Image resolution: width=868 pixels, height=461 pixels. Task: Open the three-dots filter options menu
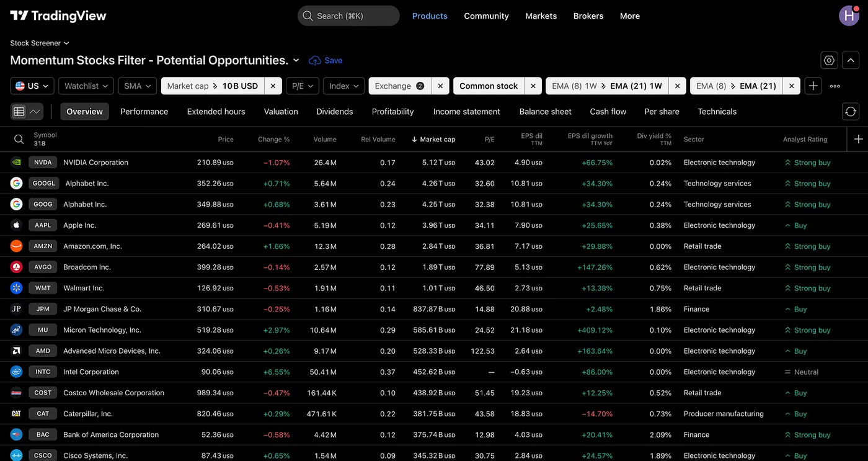pyautogui.click(x=835, y=86)
